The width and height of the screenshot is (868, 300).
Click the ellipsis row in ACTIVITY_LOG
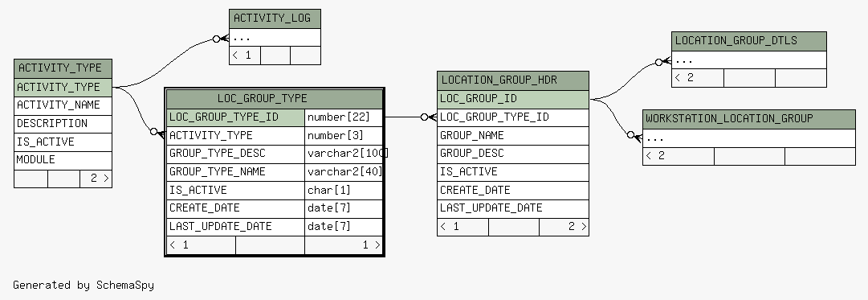click(275, 38)
